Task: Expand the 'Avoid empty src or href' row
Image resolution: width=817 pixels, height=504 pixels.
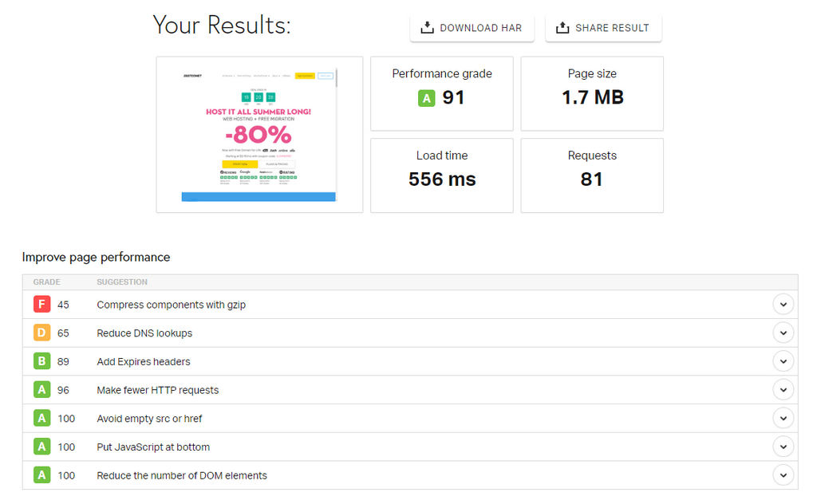Action: point(783,418)
